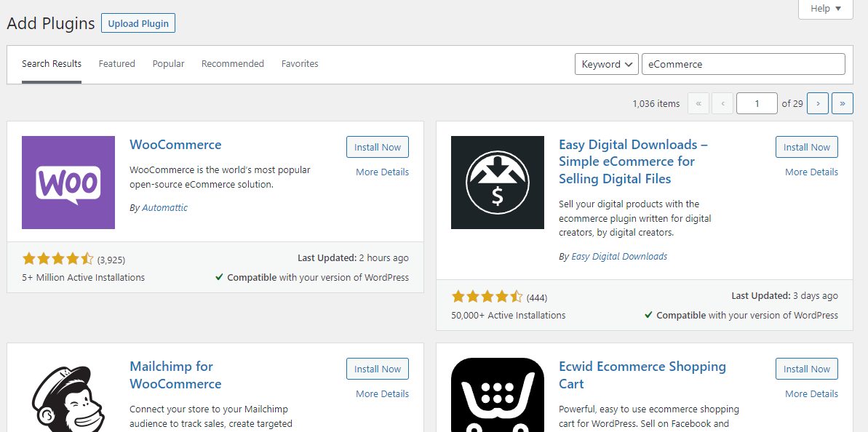Image resolution: width=868 pixels, height=432 pixels.
Task: Click the Upload Plugin button
Action: pos(138,24)
